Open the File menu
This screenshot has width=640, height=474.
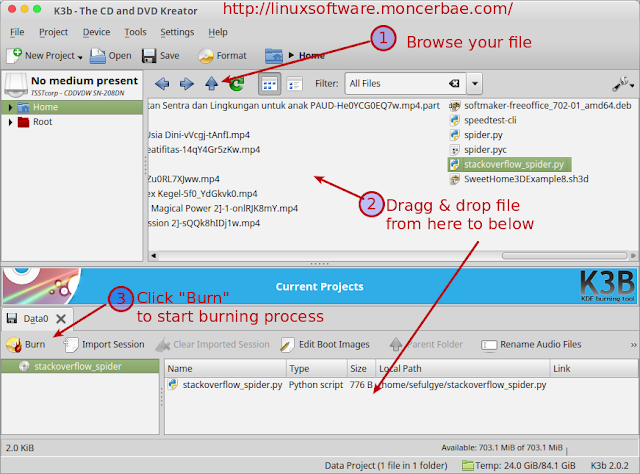pos(17,32)
